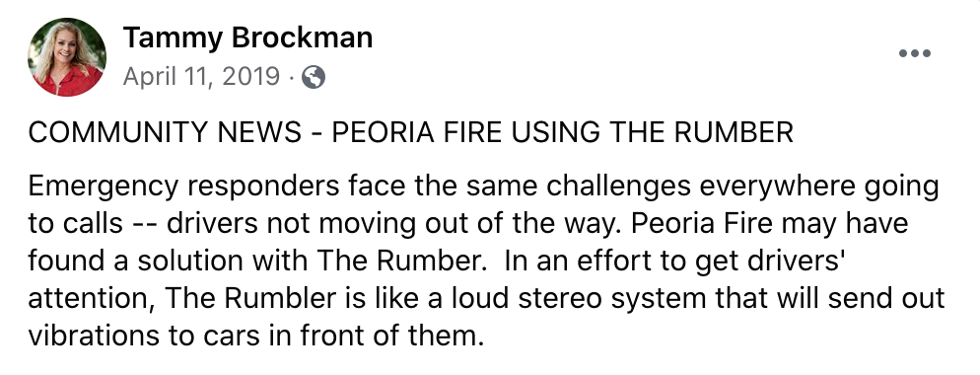Click 'front of them.' at the post end
980x375 pixels.
pyautogui.click(x=391, y=337)
